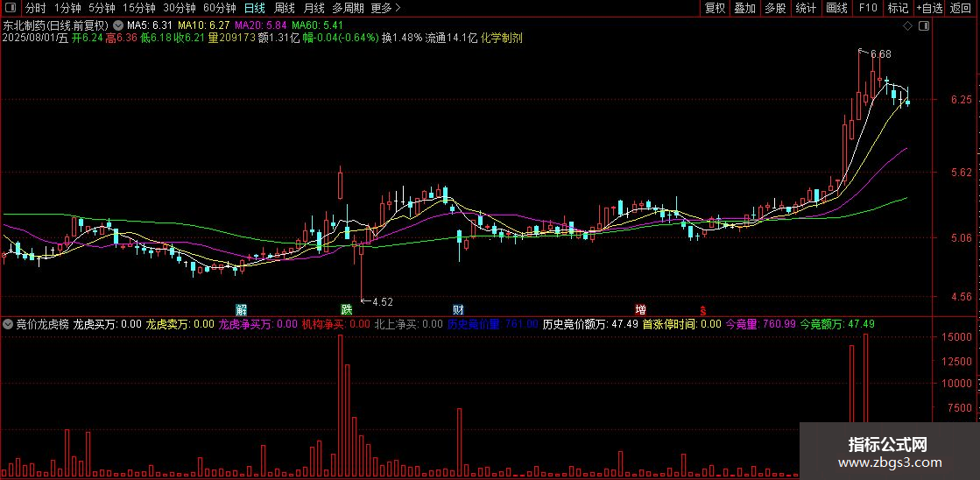The height and width of the screenshot is (480, 980).
Task: Select the 30分钟 period tab
Action: coord(180,8)
